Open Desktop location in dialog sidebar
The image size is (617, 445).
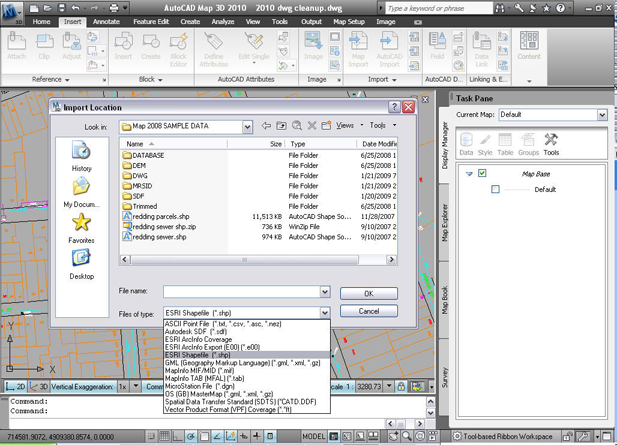[81, 264]
